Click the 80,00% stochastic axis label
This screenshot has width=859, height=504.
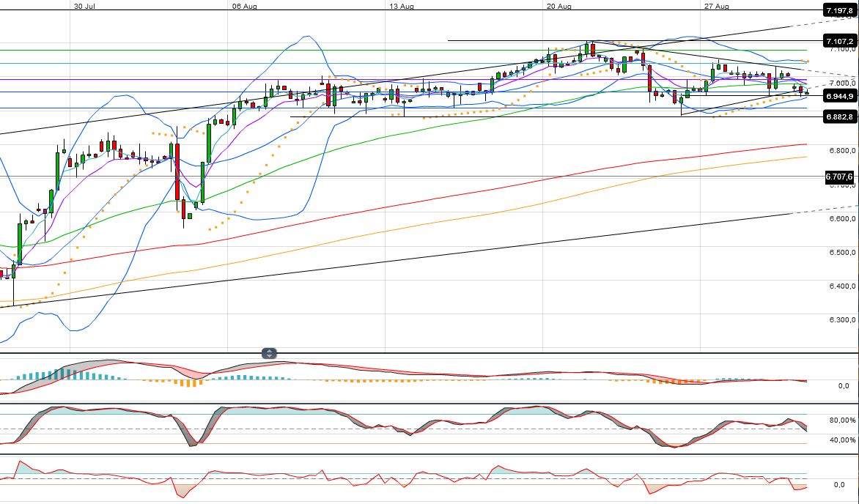[843, 420]
